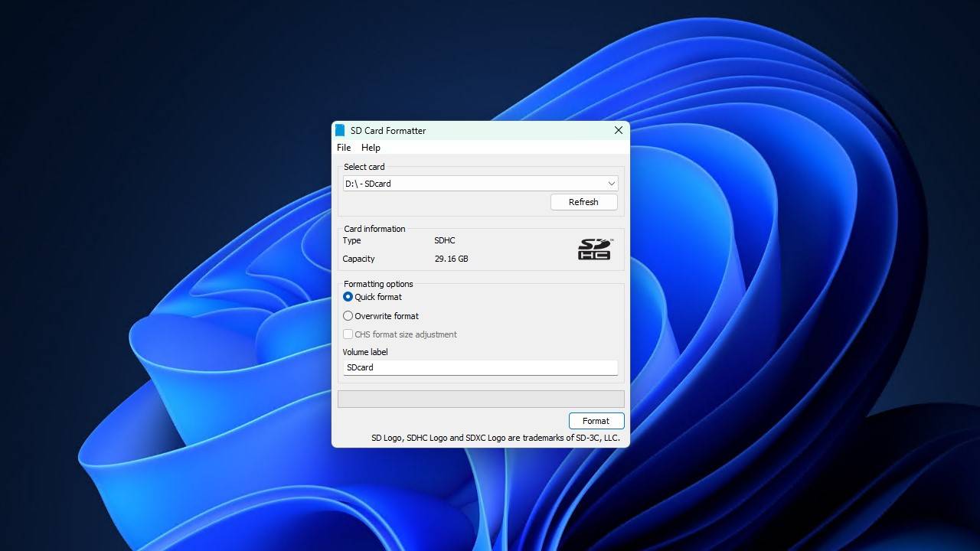Image resolution: width=980 pixels, height=551 pixels.
Task: Click the SDHC logo icon
Action: (593, 249)
